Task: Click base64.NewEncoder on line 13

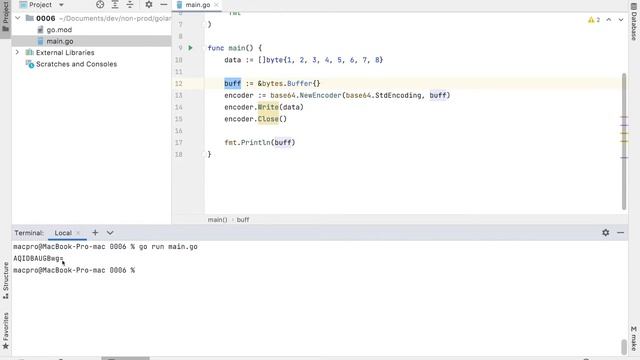Action: pos(306,95)
